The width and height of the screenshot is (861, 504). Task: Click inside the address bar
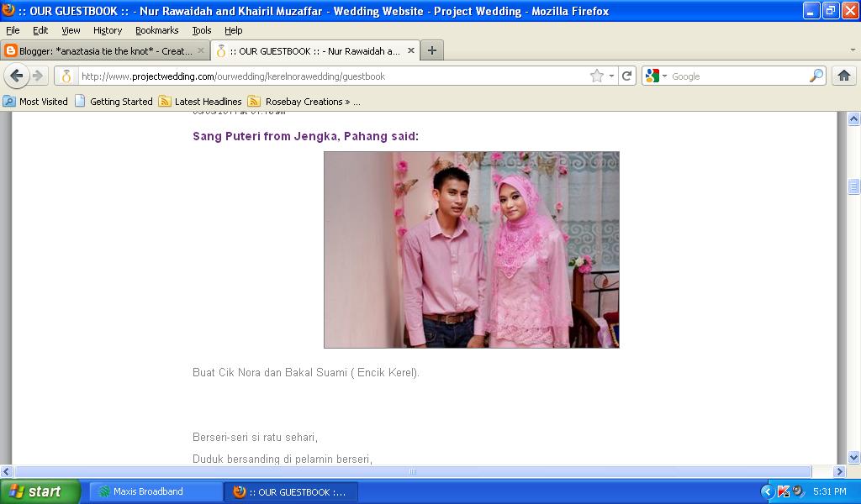pos(336,76)
